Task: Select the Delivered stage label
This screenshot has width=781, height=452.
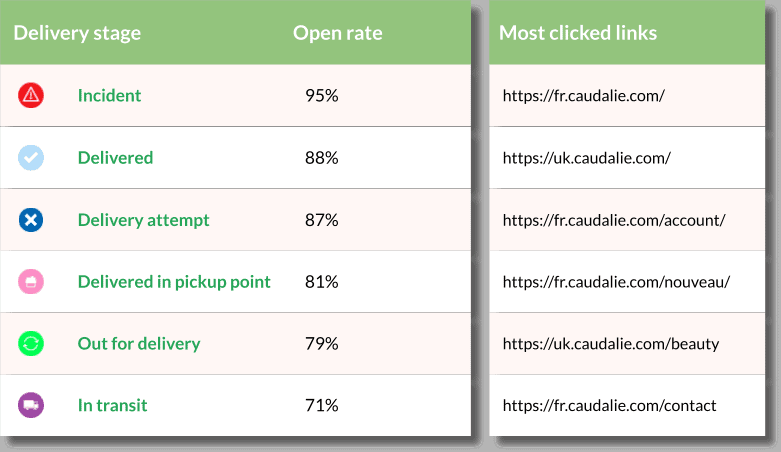Action: pos(115,157)
